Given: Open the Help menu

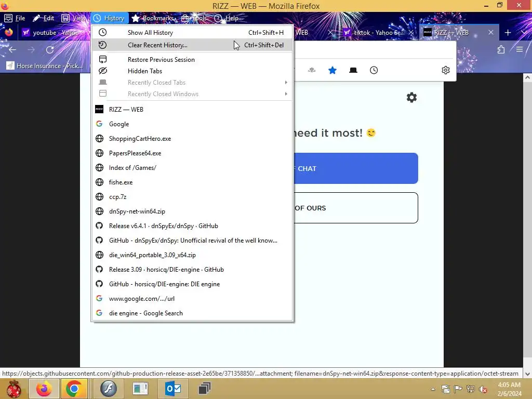Looking at the screenshot, I should [227, 18].
